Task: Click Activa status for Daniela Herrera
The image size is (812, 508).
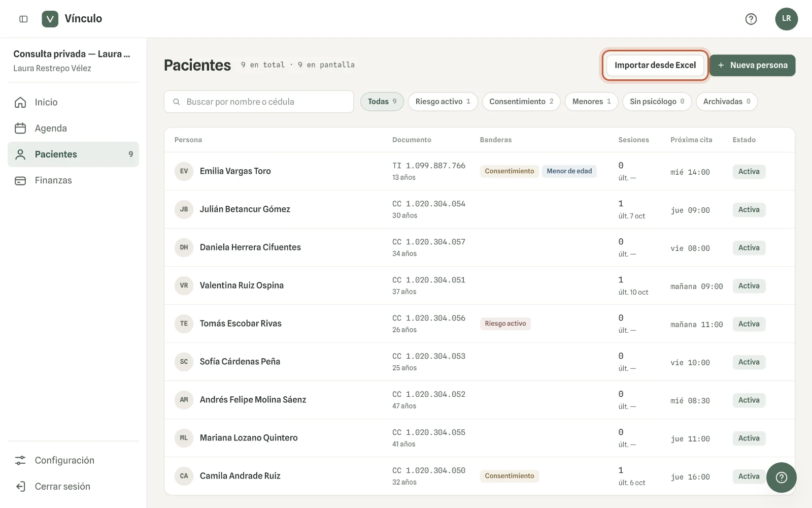Action: point(749,248)
